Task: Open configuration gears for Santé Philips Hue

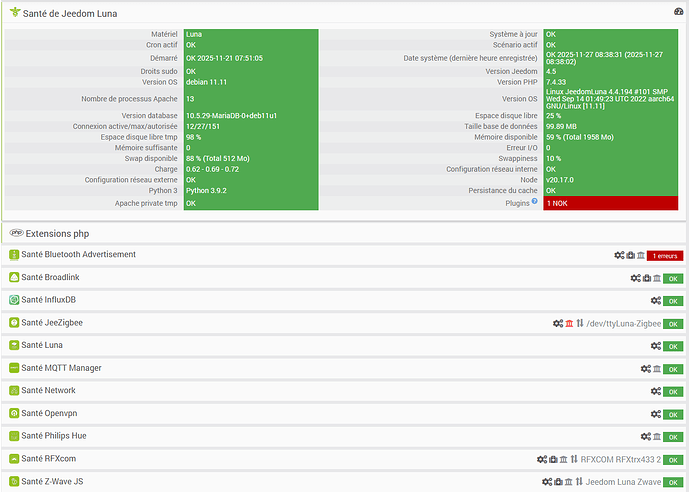Action: [x=646, y=437]
